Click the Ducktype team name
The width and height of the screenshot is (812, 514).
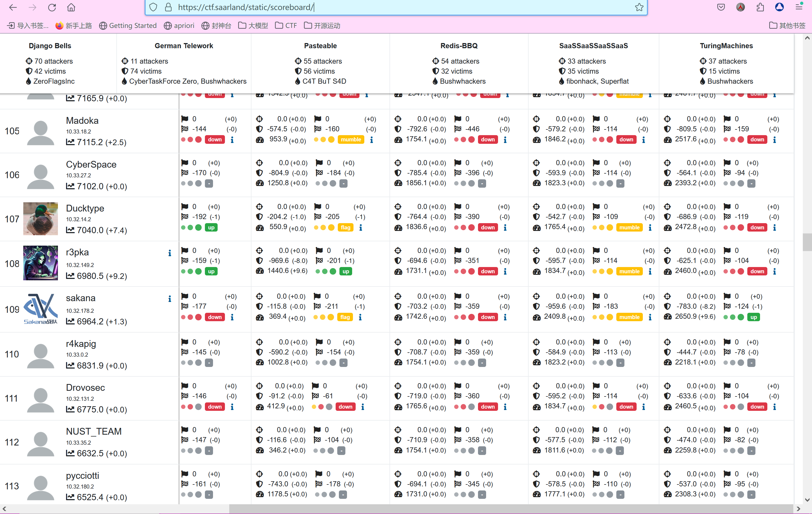point(85,208)
